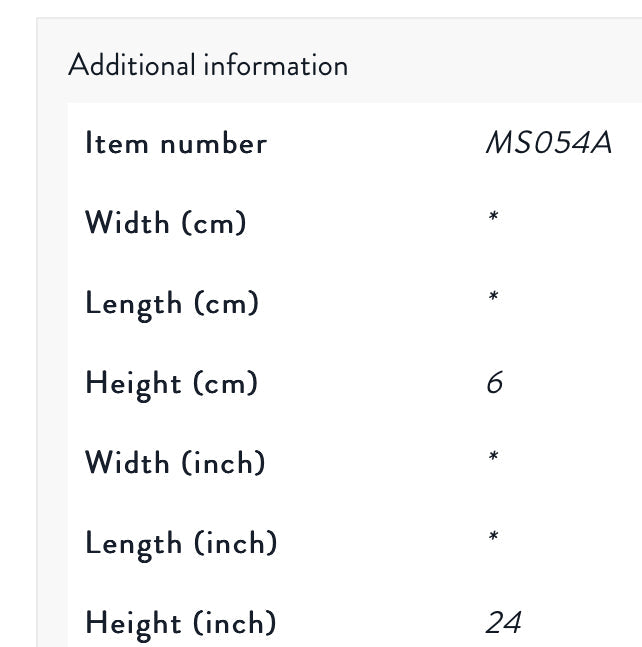Click the asterisk value for Width (inch)
642x647 pixels.
pyautogui.click(x=493, y=456)
